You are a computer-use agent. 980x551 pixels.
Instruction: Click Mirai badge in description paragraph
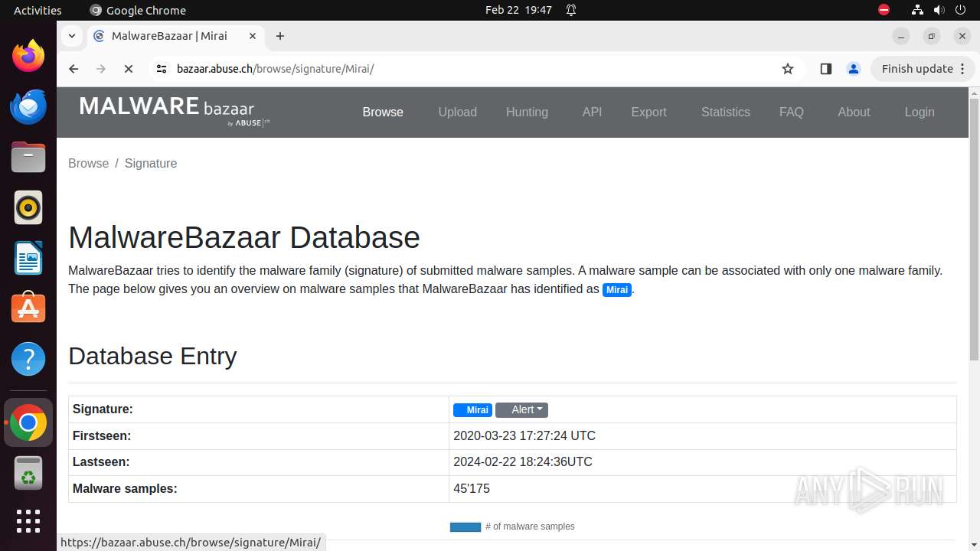click(x=617, y=290)
